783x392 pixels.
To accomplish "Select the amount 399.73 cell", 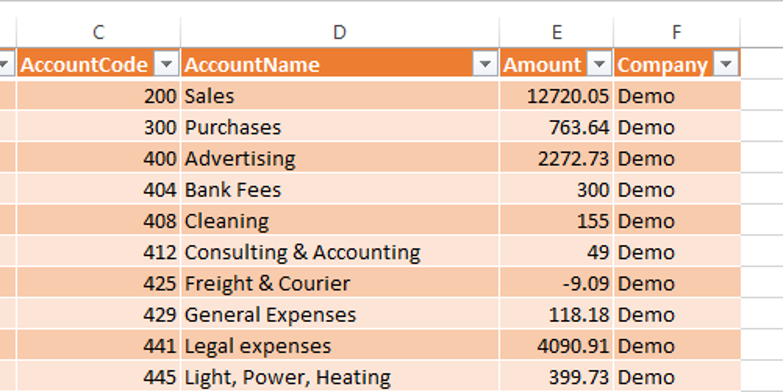I will point(556,377).
